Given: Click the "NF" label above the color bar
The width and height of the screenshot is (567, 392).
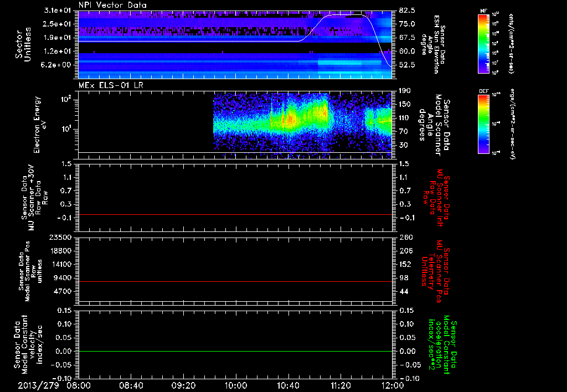Looking at the screenshot, I should (x=484, y=11).
